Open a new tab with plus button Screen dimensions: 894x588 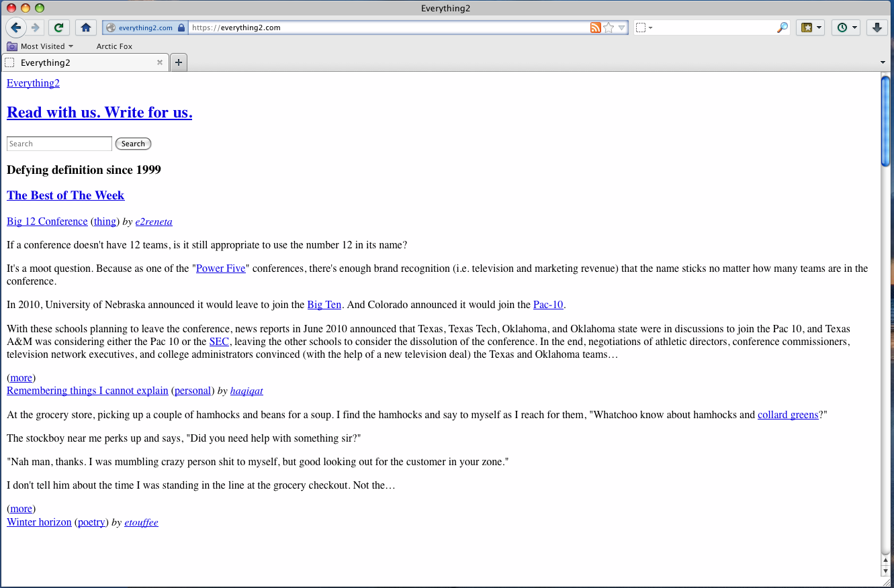(179, 62)
